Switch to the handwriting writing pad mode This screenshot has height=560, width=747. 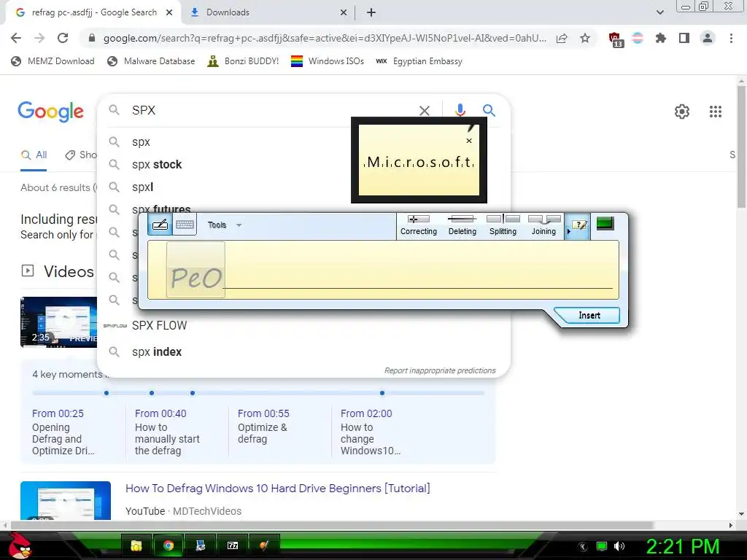tap(160, 225)
